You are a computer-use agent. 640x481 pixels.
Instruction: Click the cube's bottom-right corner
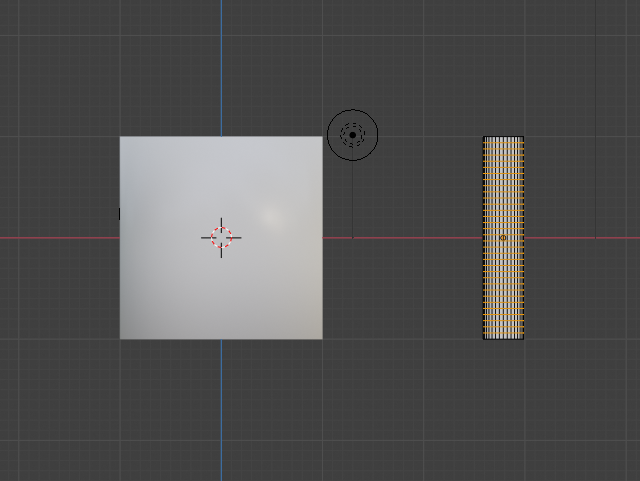321,338
